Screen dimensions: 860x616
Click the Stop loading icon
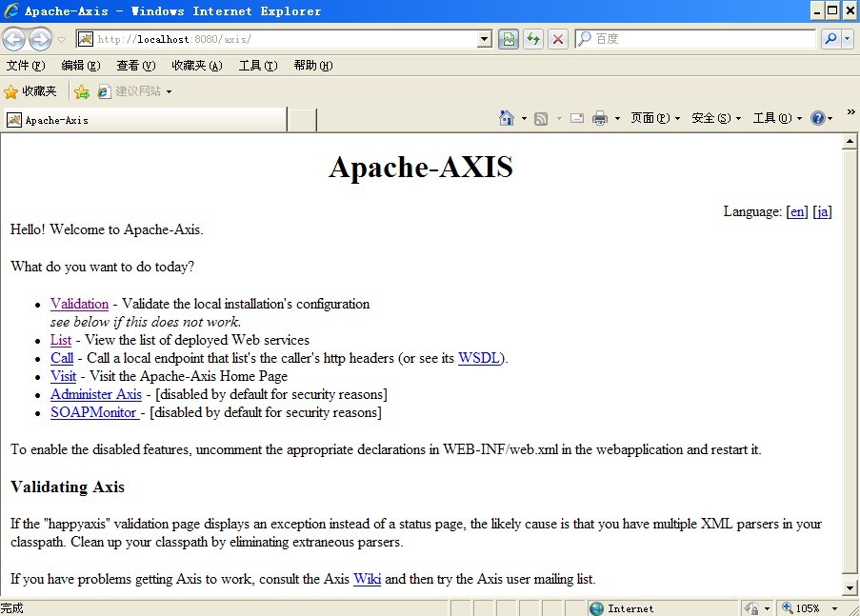point(557,38)
